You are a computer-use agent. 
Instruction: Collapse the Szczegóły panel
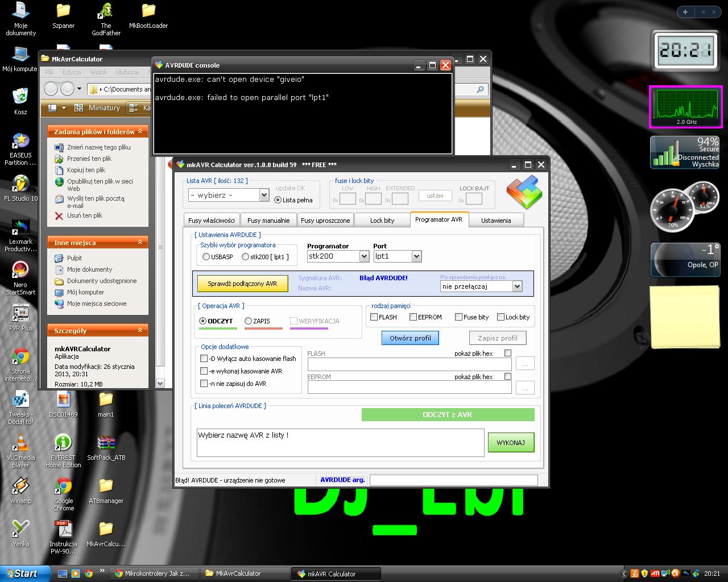pyautogui.click(x=140, y=330)
